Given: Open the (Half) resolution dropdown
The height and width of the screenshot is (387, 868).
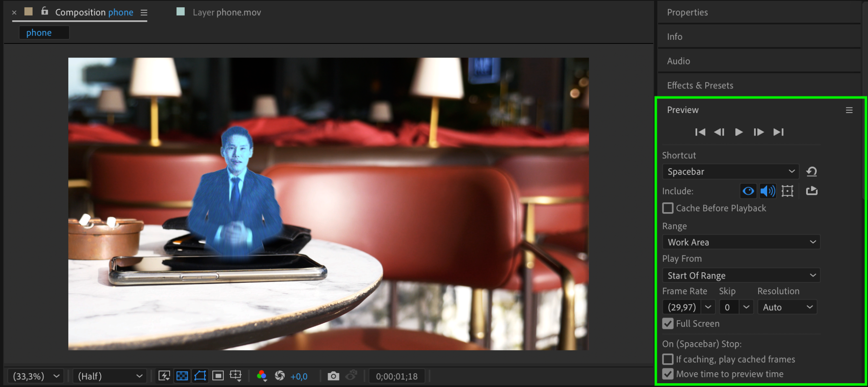Looking at the screenshot, I should pos(110,376).
